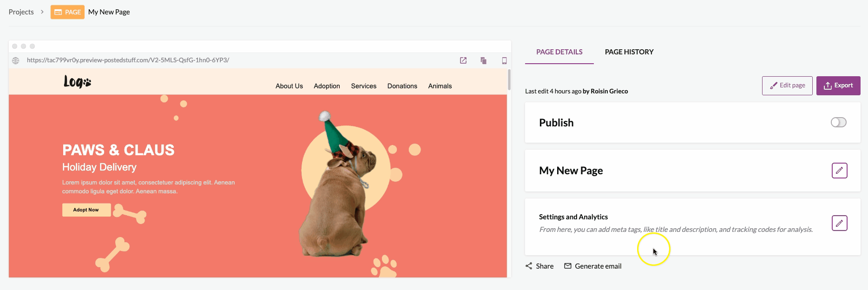This screenshot has height=290, width=868.
Task: Toggle the Publish switch
Action: (839, 122)
